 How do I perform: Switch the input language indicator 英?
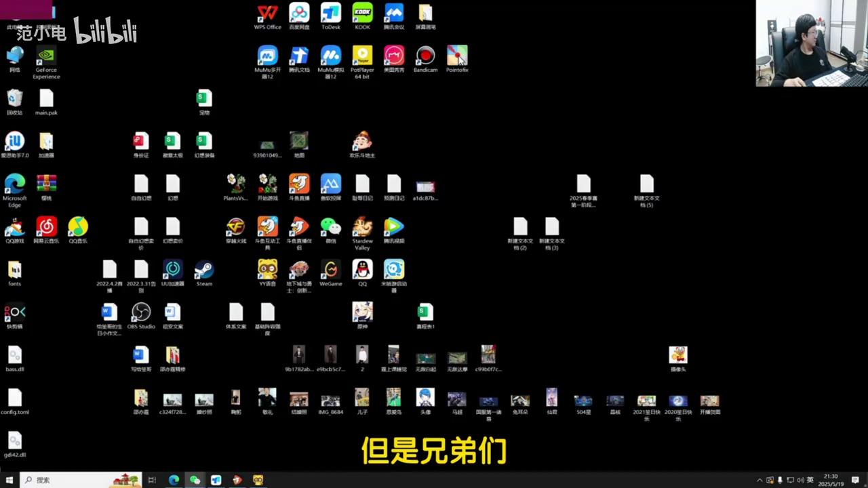pyautogui.click(x=810, y=480)
